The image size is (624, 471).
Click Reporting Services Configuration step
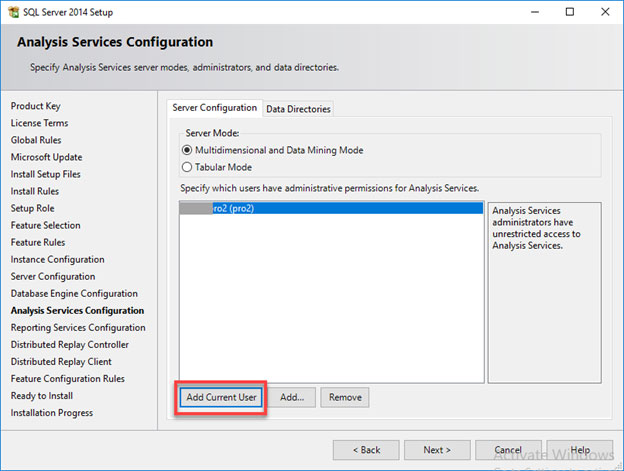pos(78,328)
